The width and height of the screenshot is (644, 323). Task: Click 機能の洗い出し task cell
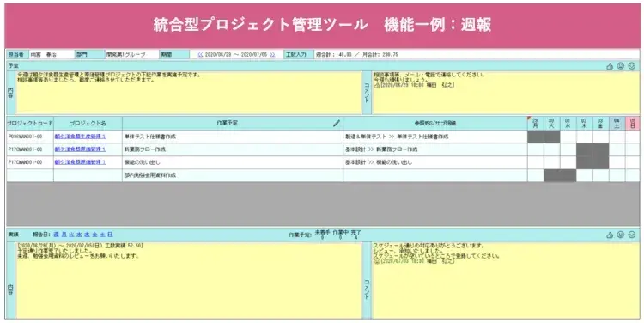click(x=233, y=162)
